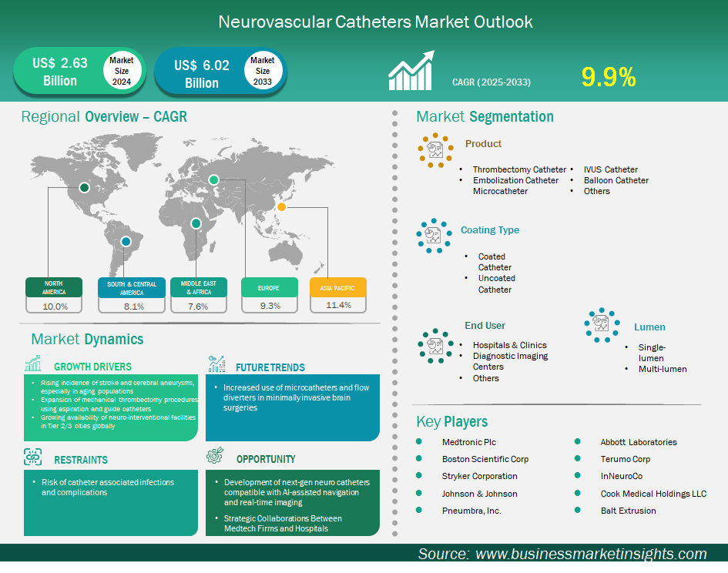Viewport: 728px width, 573px height.
Task: Click the Product segmentation circular icon
Action: click(435, 150)
